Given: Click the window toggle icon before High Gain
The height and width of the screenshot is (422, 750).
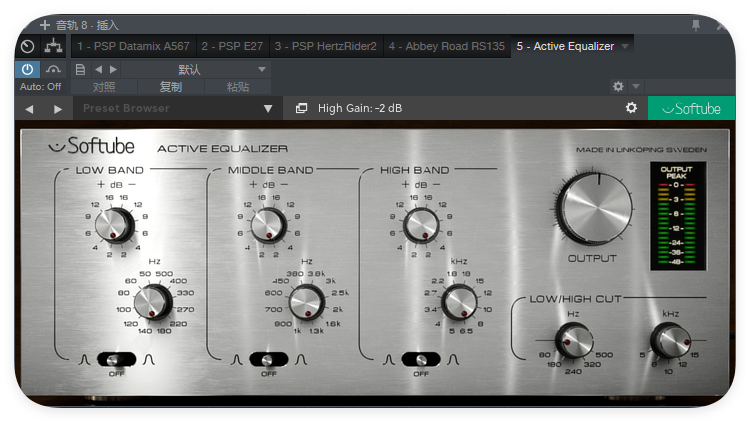Looking at the screenshot, I should 301,109.
